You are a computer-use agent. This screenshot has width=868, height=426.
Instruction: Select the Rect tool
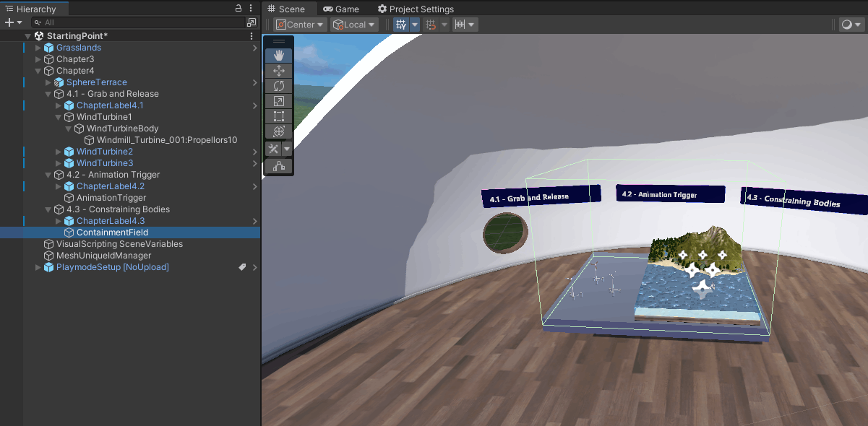click(x=278, y=116)
